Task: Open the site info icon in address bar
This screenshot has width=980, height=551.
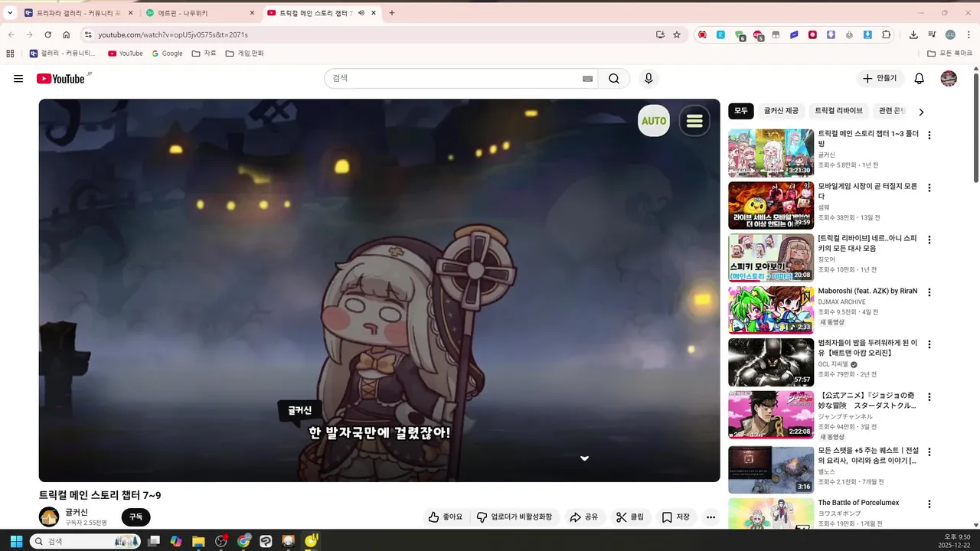Action: (x=88, y=34)
